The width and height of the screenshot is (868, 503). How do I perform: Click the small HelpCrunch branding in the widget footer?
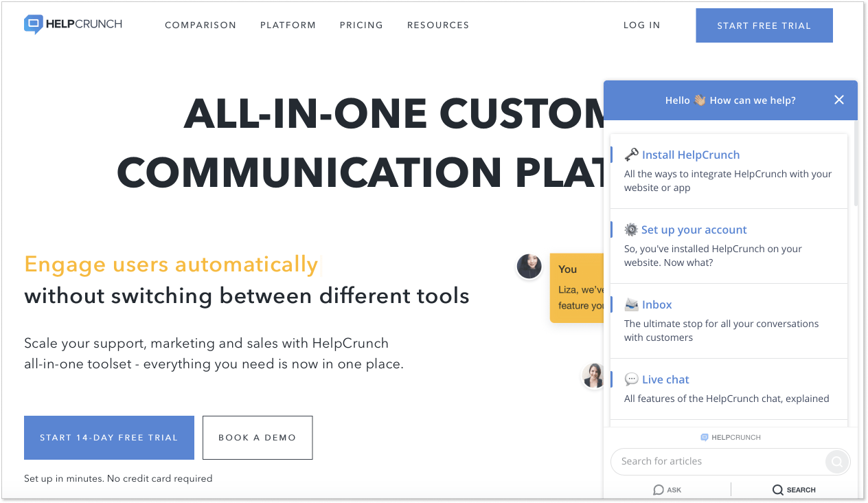[x=731, y=437]
